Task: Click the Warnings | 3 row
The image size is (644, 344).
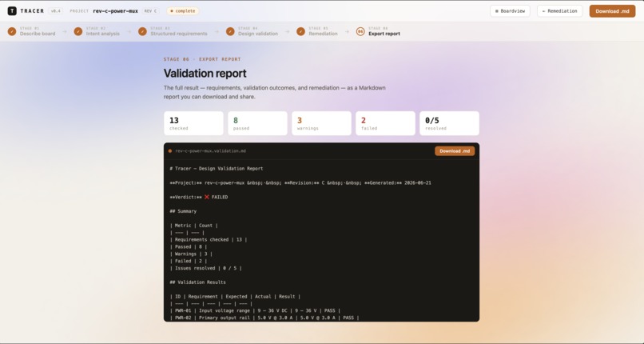Action: click(191, 254)
